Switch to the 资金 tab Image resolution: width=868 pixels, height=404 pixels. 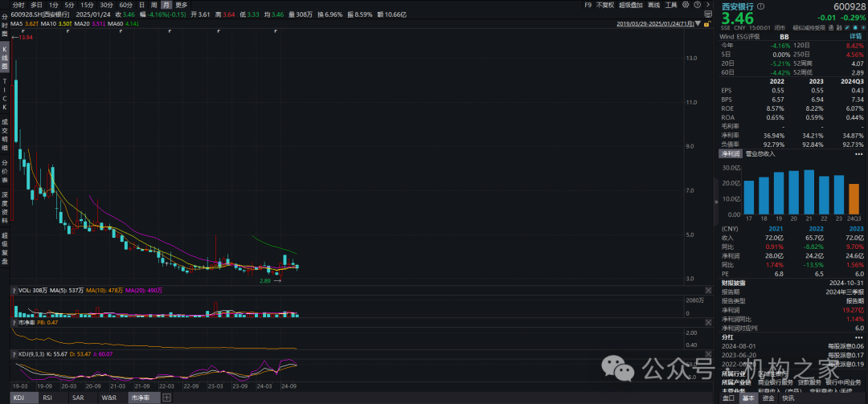click(x=768, y=398)
